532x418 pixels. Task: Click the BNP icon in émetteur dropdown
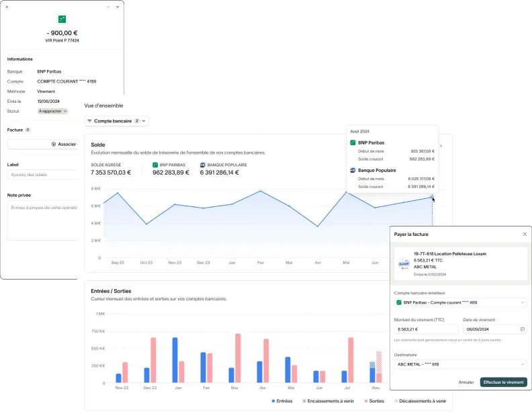tap(399, 302)
